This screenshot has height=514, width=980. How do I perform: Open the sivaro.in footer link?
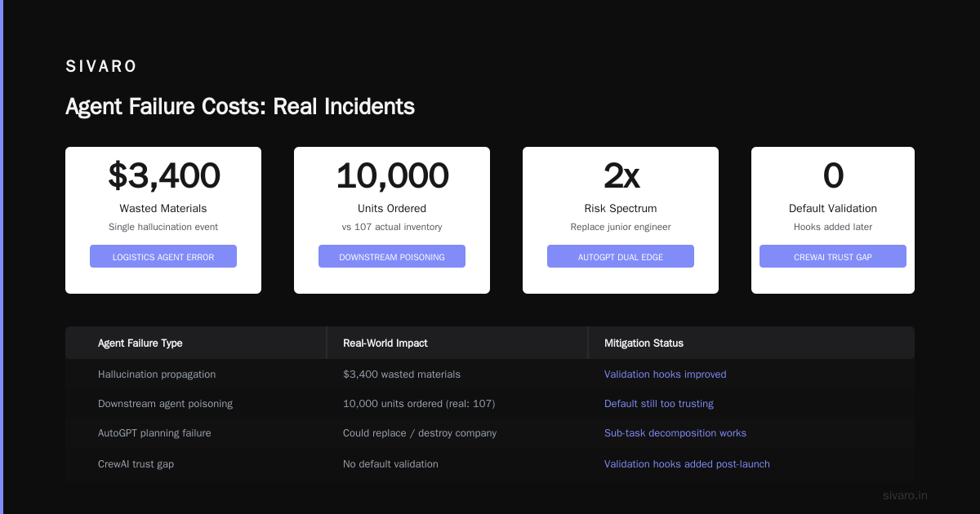pos(905,495)
